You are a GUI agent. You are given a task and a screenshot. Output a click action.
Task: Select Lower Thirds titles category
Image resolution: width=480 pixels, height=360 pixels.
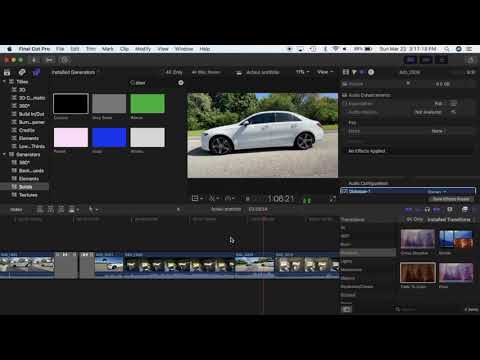click(x=32, y=146)
